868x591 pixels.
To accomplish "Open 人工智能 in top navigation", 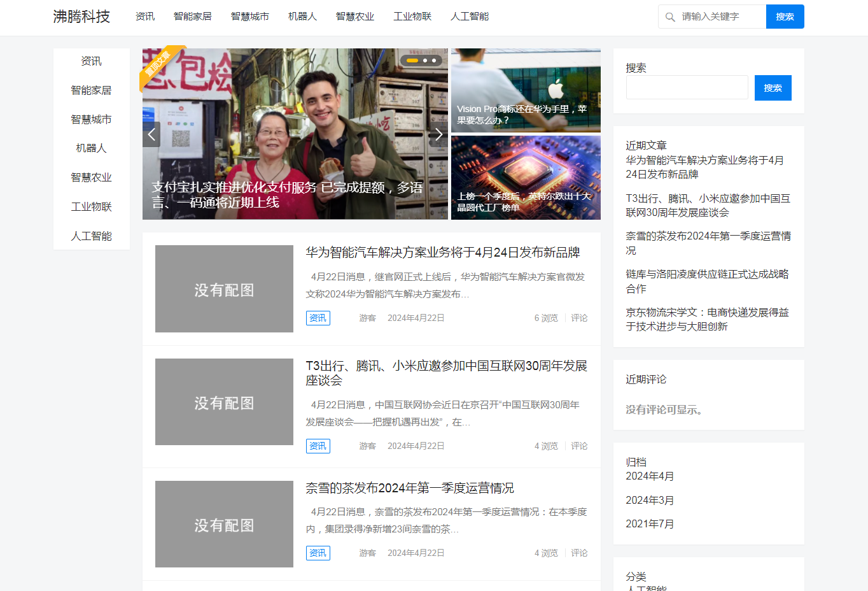I will 470,17.
